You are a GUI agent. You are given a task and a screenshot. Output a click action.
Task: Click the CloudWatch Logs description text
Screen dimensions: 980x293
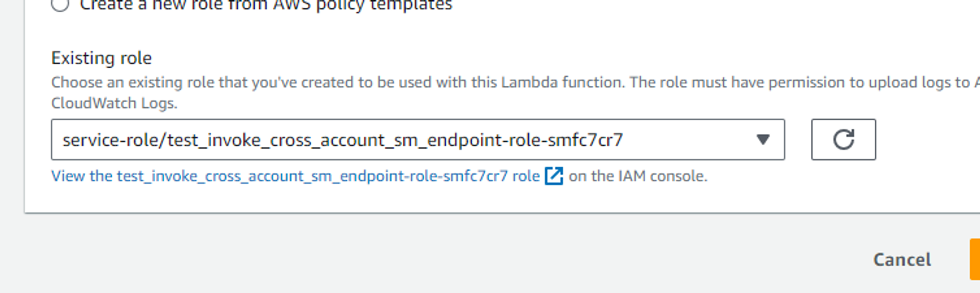114,104
